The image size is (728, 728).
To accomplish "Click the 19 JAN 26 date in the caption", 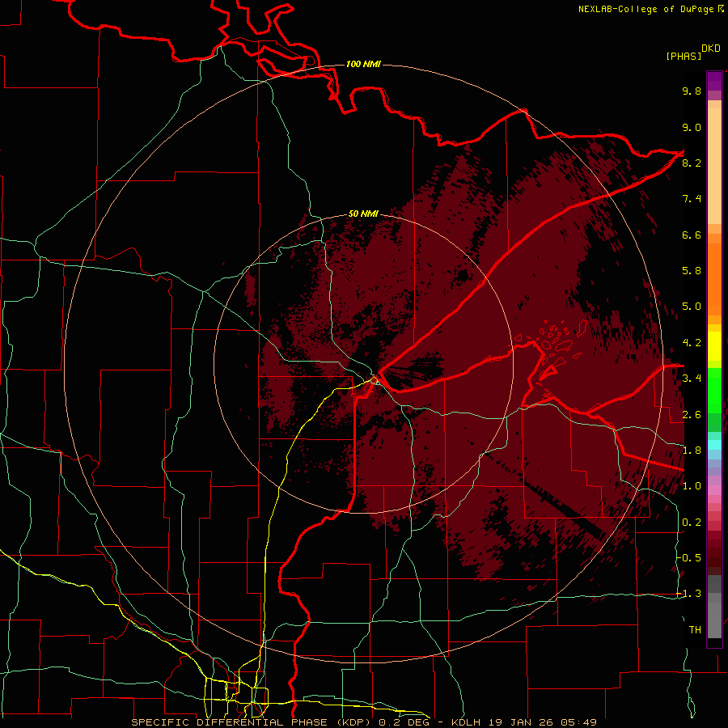I will click(521, 722).
